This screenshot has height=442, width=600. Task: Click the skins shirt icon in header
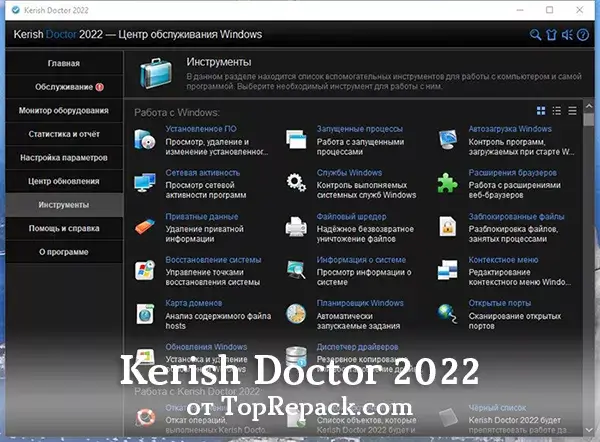click(x=551, y=35)
